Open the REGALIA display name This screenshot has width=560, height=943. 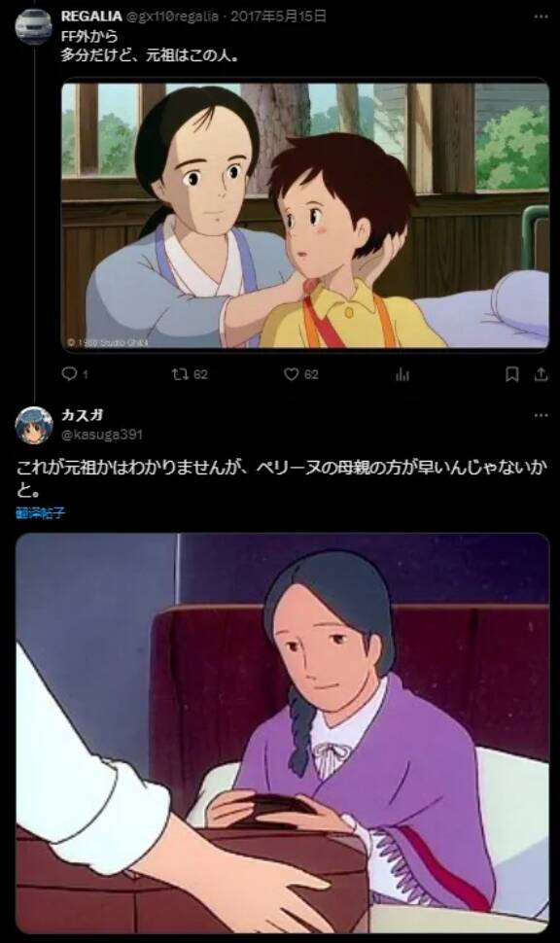pos(91,17)
